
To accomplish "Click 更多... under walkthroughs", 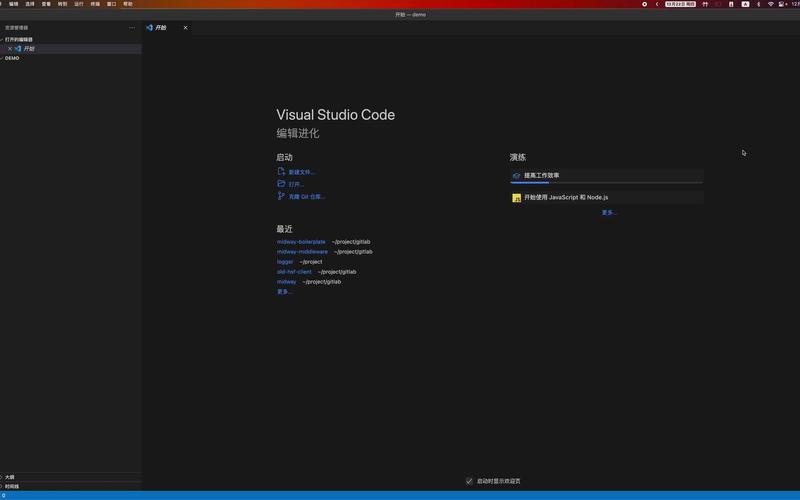I will coord(609,213).
